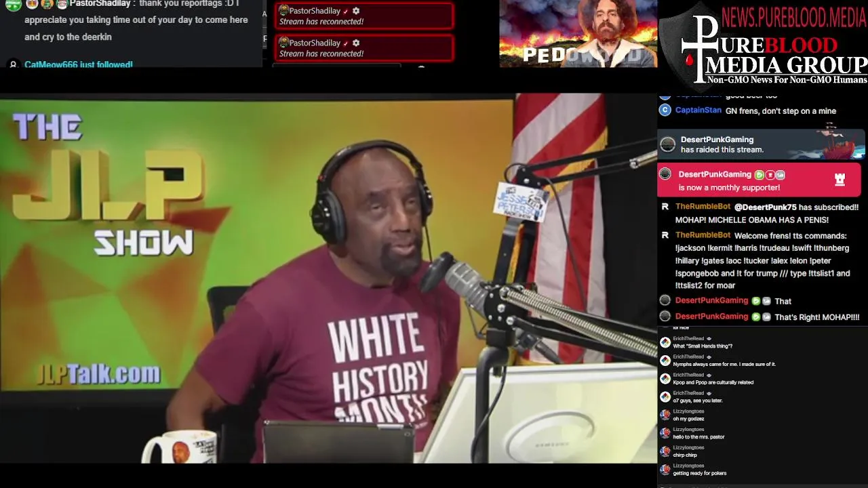Screen dimensions: 868x488
Task: Open TheRumbleBot name on Welcome frens message
Action: [703, 235]
